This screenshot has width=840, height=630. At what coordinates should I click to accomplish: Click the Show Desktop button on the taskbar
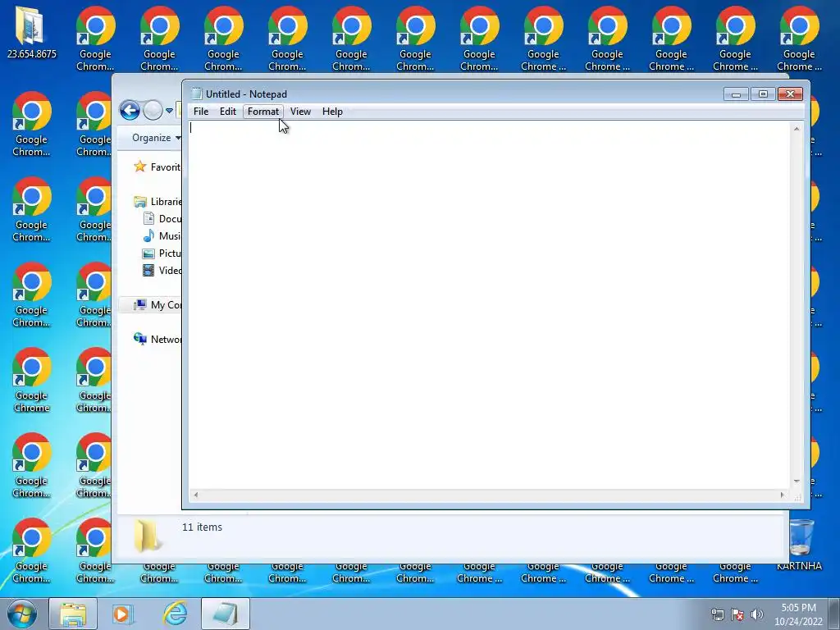click(834, 614)
